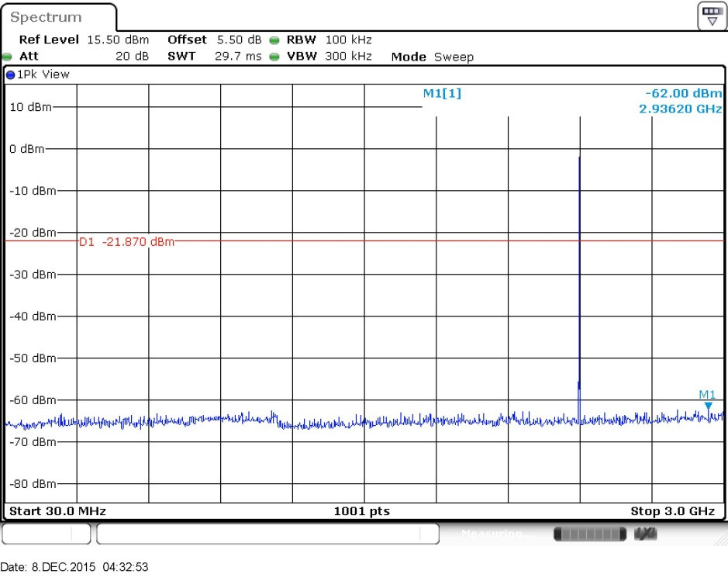
Task: Click the -80 dBm axis label
Action: click(33, 484)
